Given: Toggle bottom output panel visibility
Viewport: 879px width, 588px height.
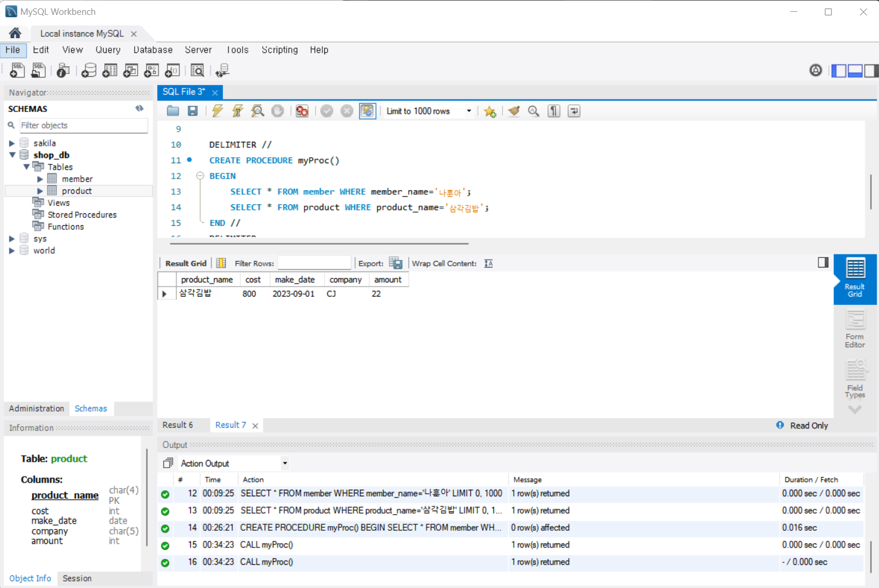Looking at the screenshot, I should 855,70.
